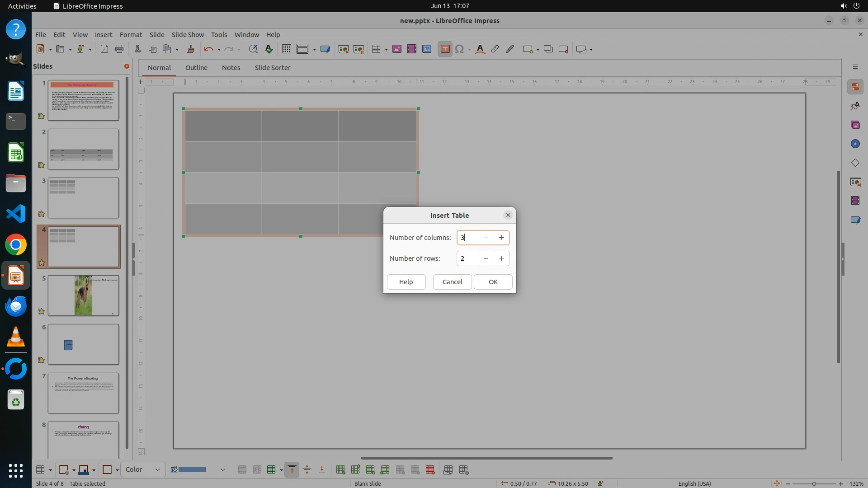Toggle the Display Grid button
Image resolution: width=868 pixels, height=488 pixels.
[x=286, y=49]
